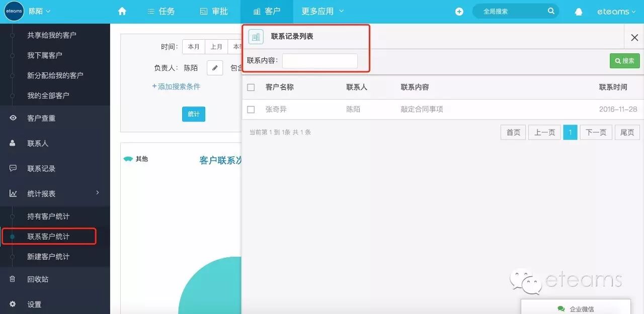The image size is (644, 314).
Task: Click the green 搜索 button
Action: [625, 61]
